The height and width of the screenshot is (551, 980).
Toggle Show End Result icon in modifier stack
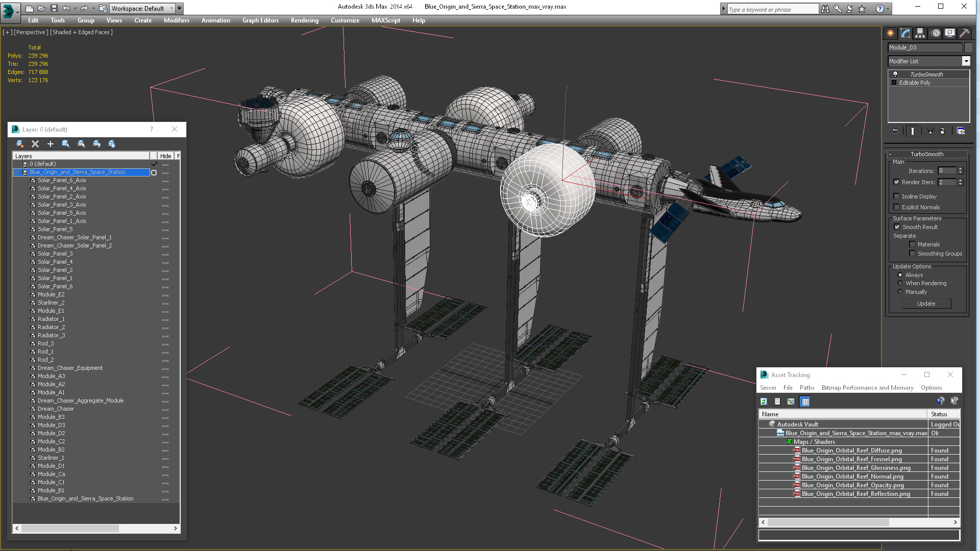coord(912,131)
